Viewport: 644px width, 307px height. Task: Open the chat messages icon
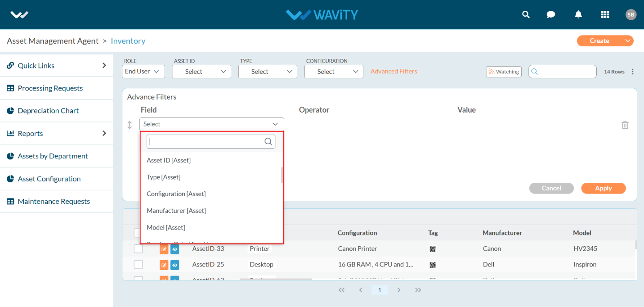click(551, 14)
